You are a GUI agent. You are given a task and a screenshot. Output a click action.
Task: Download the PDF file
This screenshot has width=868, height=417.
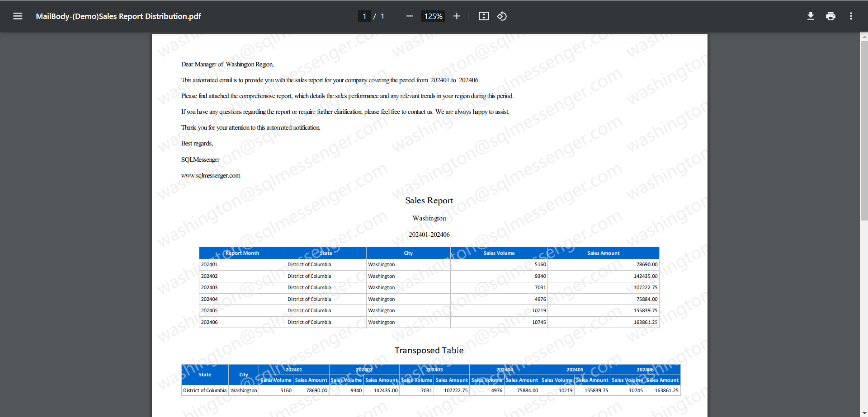pyautogui.click(x=811, y=16)
